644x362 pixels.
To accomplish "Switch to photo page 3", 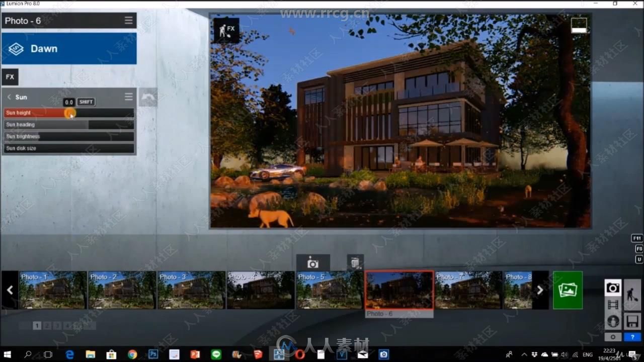I will pos(57,326).
